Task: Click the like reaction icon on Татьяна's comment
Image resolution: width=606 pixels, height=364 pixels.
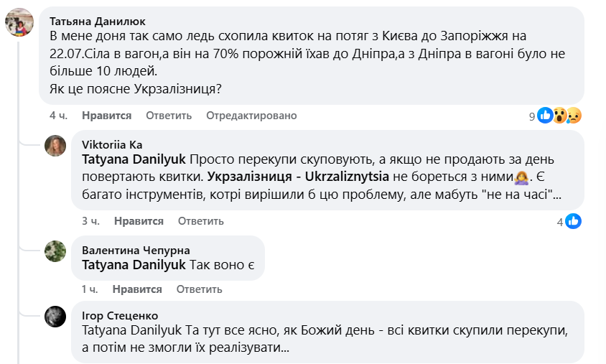Action: (546, 116)
